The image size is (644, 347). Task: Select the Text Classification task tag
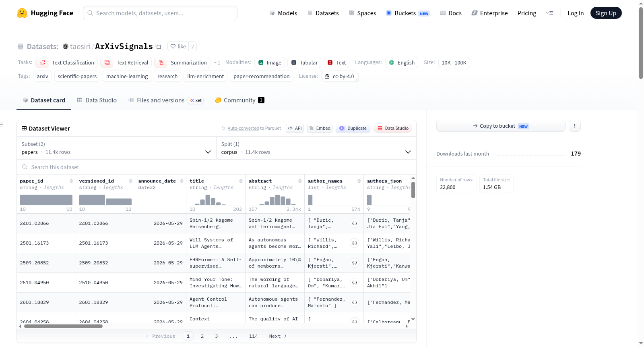pos(66,62)
